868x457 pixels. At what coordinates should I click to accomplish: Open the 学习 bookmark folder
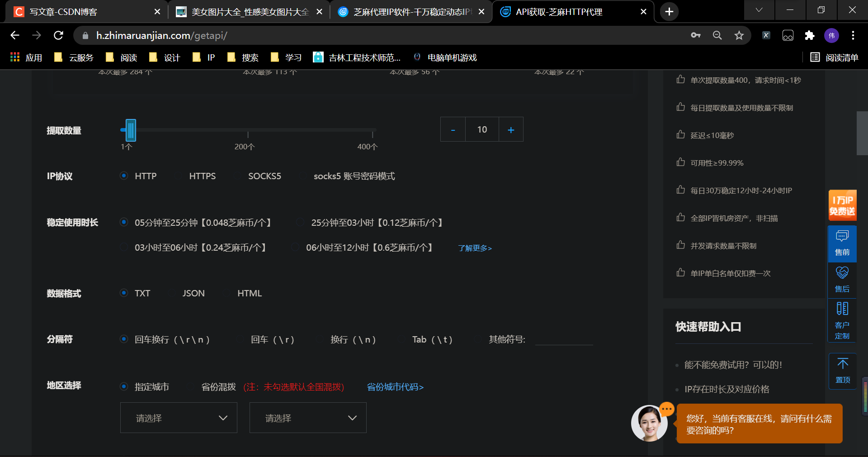tap(286, 57)
